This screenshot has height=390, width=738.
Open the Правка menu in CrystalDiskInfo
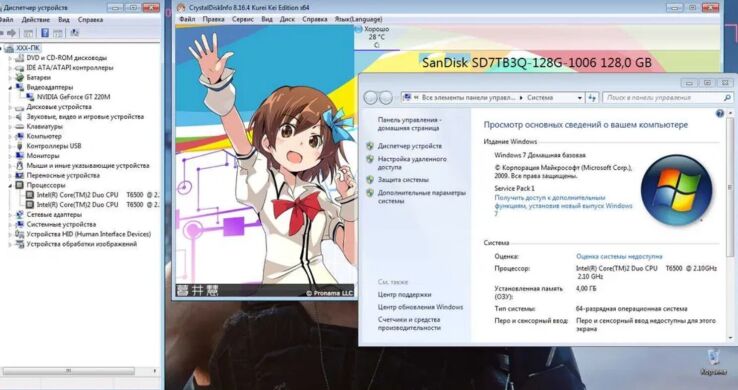pyautogui.click(x=213, y=19)
